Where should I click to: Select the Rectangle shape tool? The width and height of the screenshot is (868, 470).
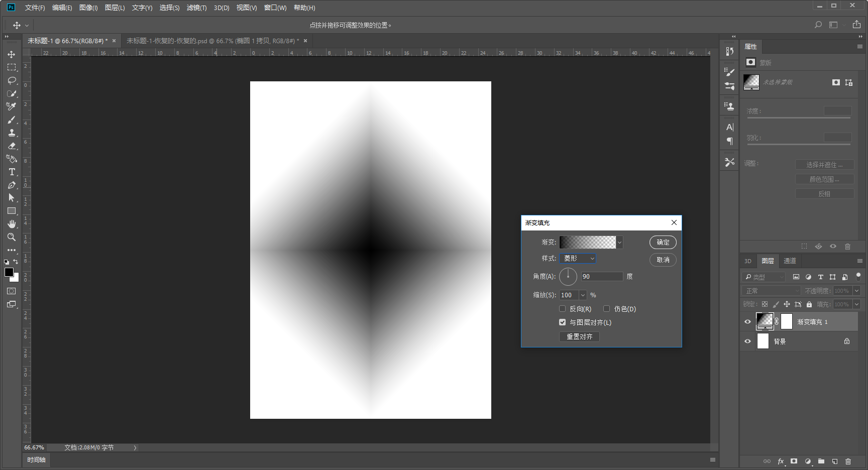click(x=12, y=211)
